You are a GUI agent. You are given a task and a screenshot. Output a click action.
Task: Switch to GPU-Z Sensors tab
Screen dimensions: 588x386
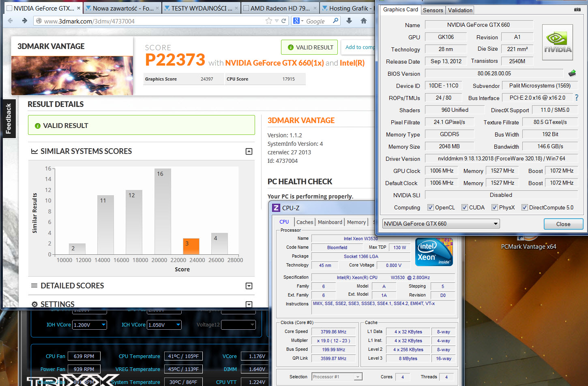click(433, 10)
